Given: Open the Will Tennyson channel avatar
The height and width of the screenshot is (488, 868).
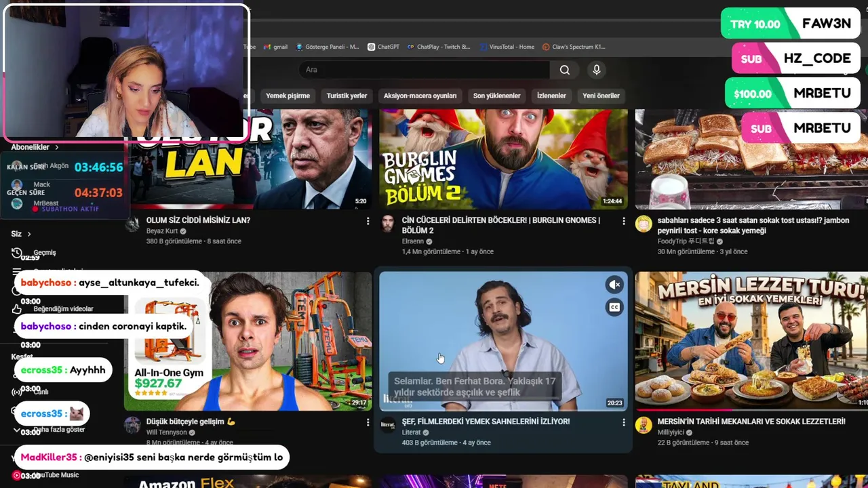Looking at the screenshot, I should point(132,425).
